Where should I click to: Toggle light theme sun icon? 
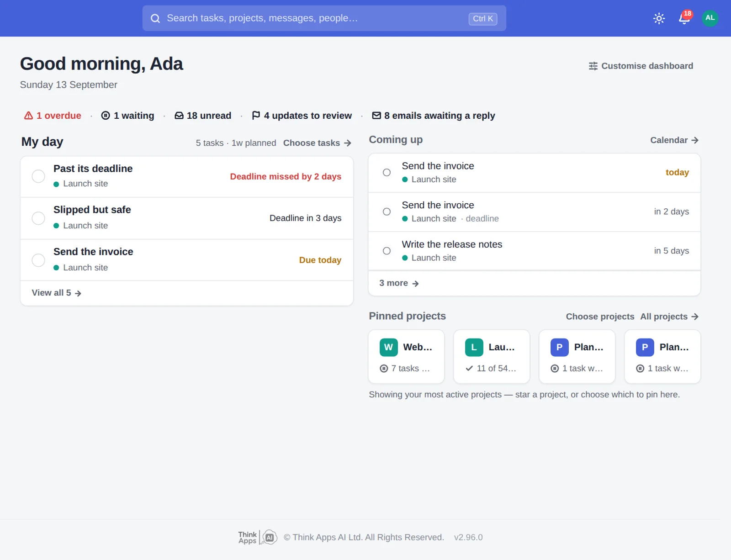point(659,18)
